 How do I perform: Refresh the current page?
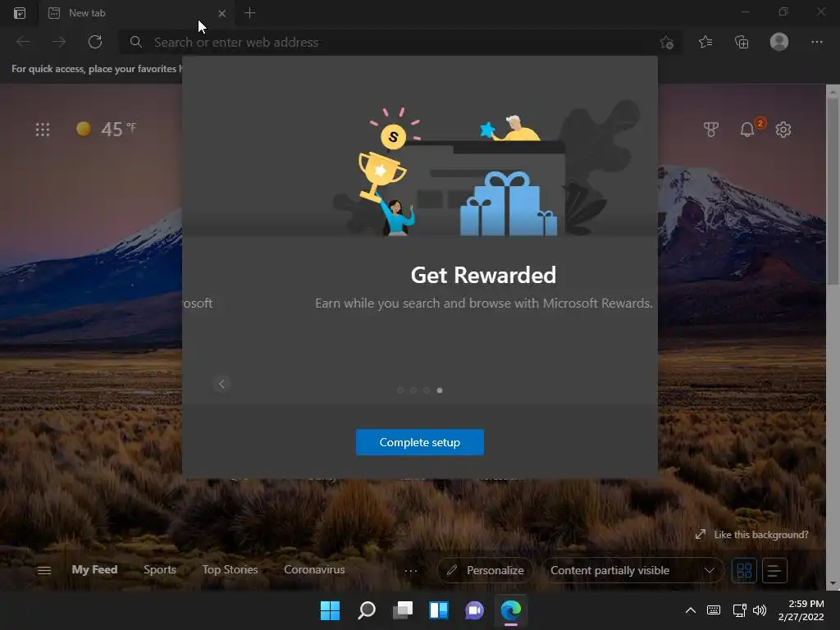click(95, 42)
